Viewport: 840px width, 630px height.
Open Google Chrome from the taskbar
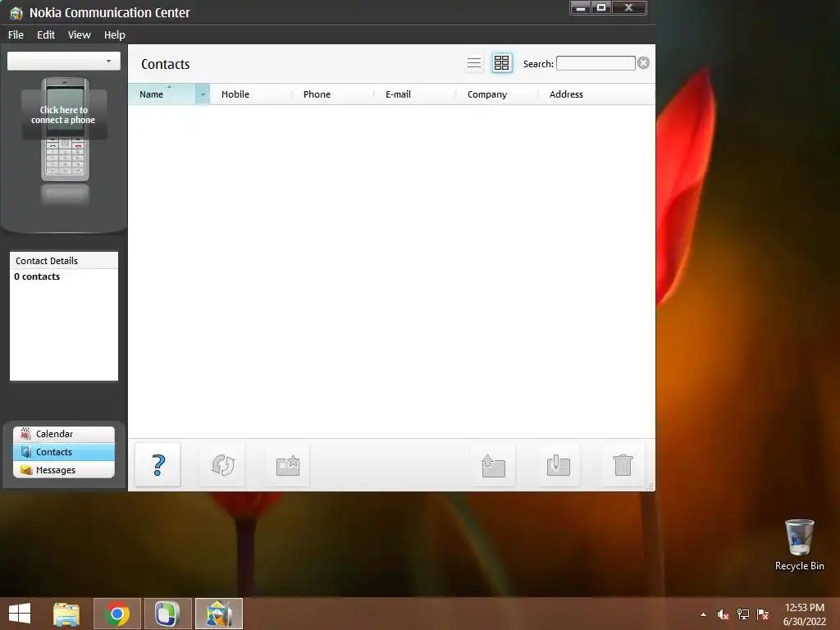117,614
